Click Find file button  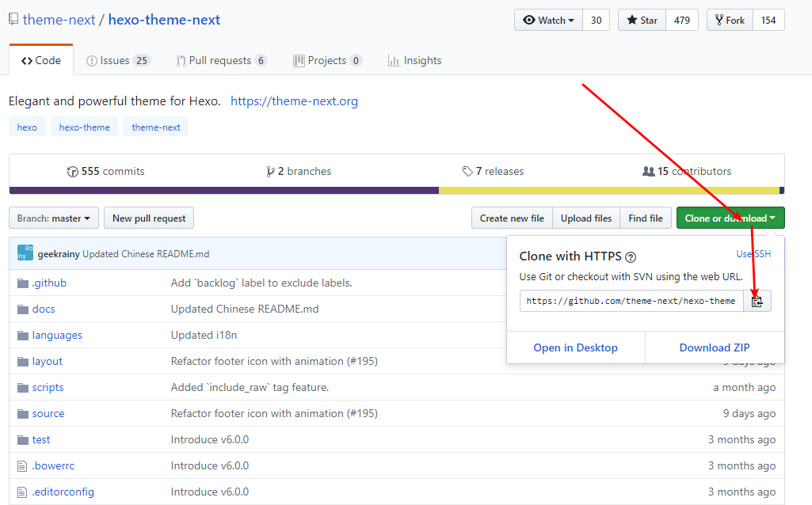[x=646, y=218]
